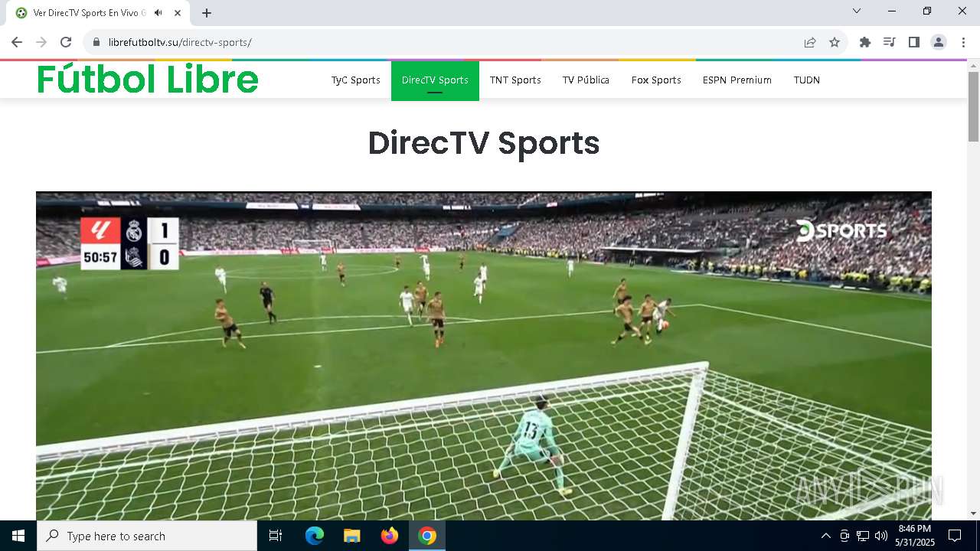The image size is (980, 551).
Task: Switch to Chrome in the taskbar
Action: [x=427, y=536]
